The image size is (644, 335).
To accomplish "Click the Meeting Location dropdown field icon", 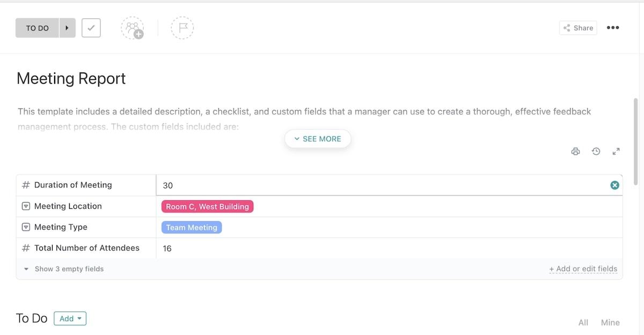I will (x=26, y=206).
